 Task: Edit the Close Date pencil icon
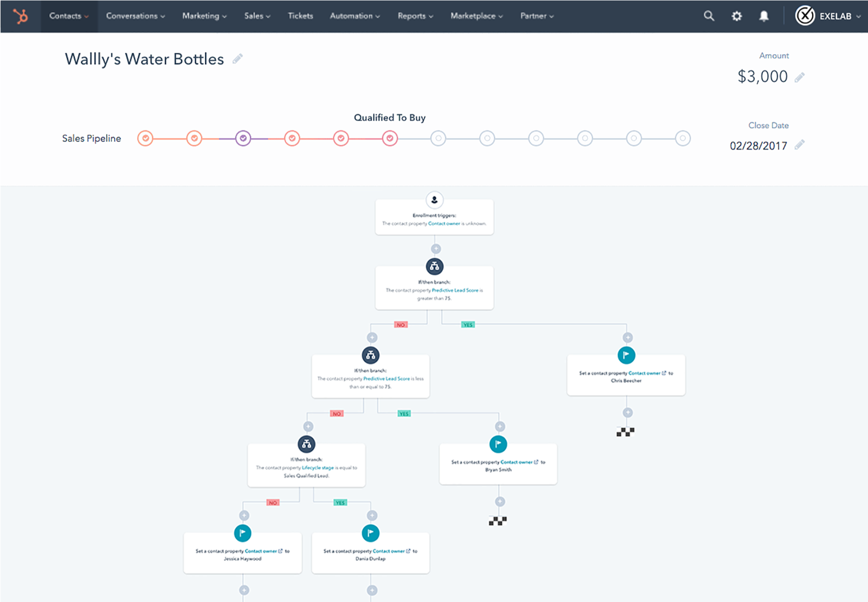pos(800,144)
